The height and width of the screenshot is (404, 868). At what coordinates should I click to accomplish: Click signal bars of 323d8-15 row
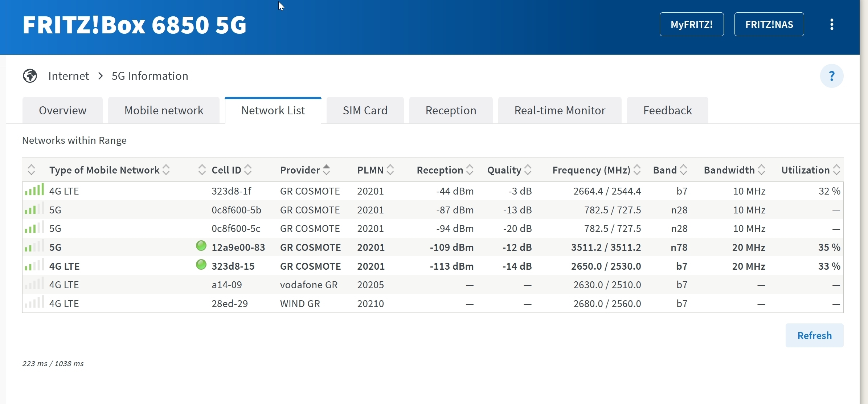(34, 265)
